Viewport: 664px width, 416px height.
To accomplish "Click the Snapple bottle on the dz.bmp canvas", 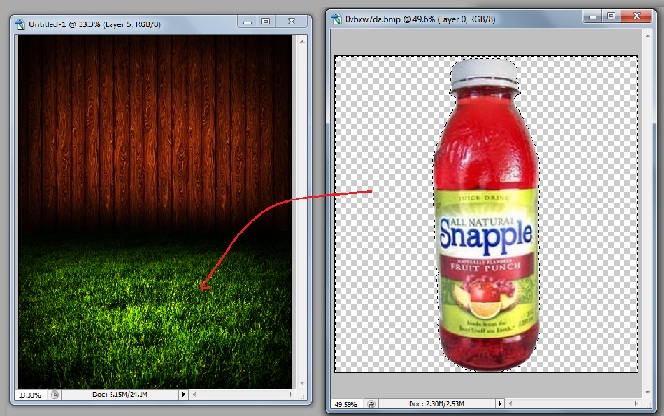I will [x=487, y=216].
